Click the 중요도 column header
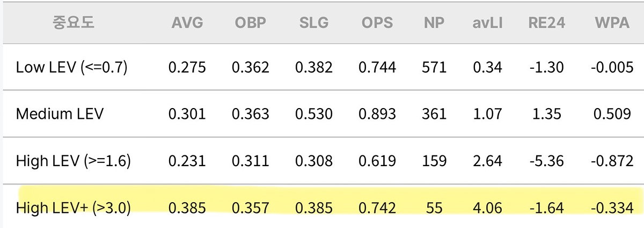The height and width of the screenshot is (228, 644). point(73,23)
